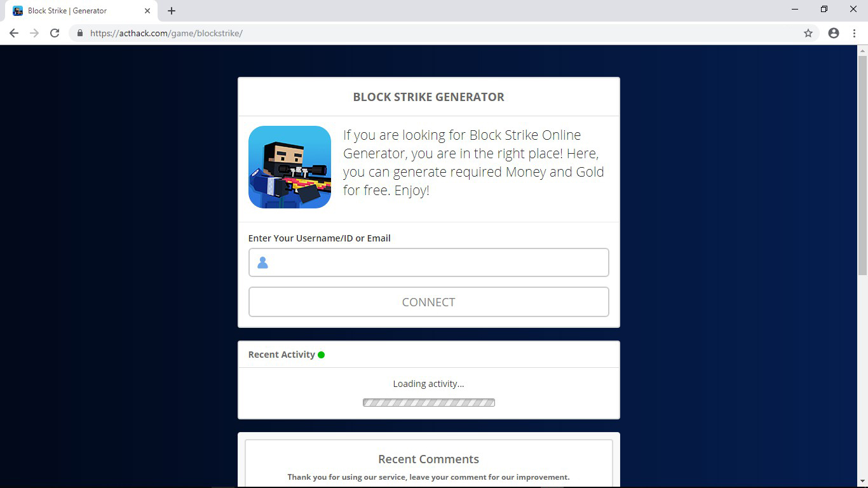Open the Chrome profile account icon

point(834,33)
